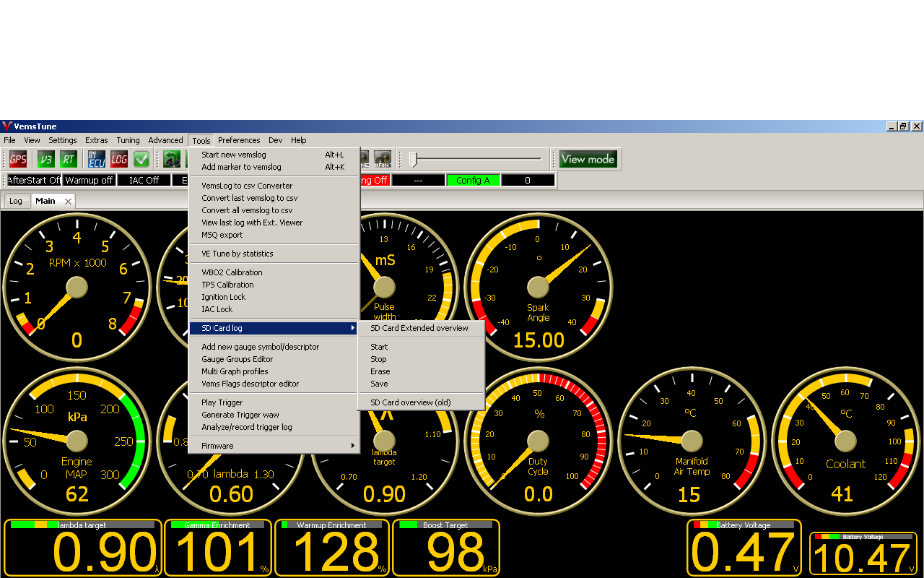Open SD Card overview (old)
Screen dimensions: 924x578
pos(421,402)
